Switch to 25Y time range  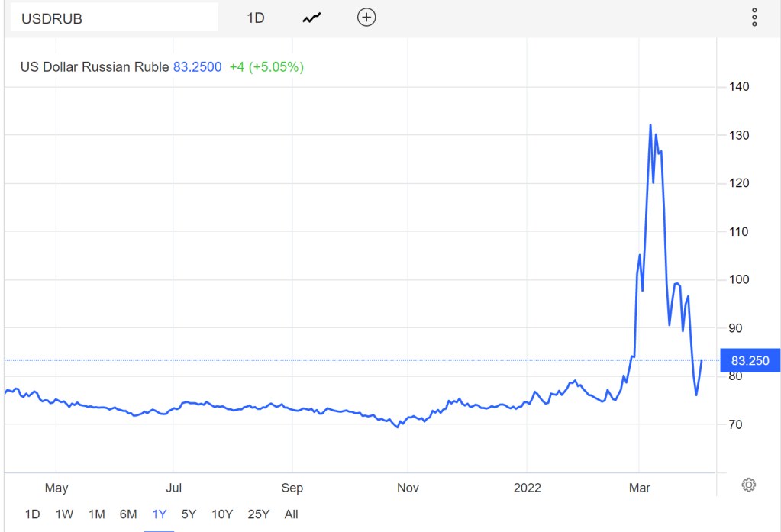pos(259,514)
